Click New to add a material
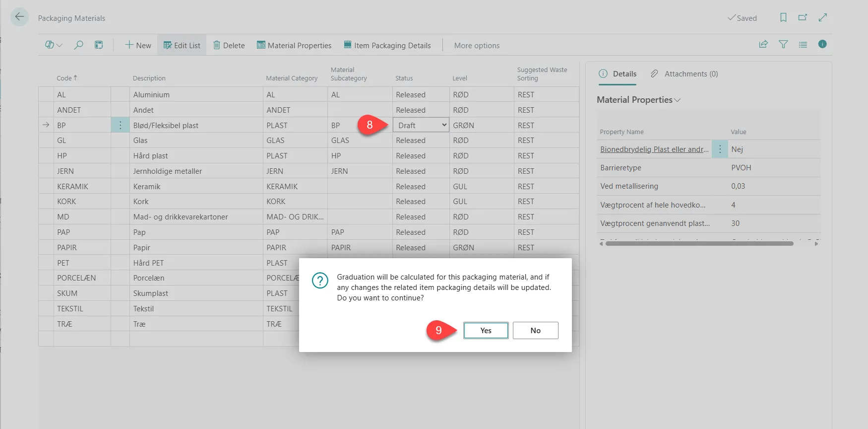This screenshot has width=868, height=429. [138, 45]
